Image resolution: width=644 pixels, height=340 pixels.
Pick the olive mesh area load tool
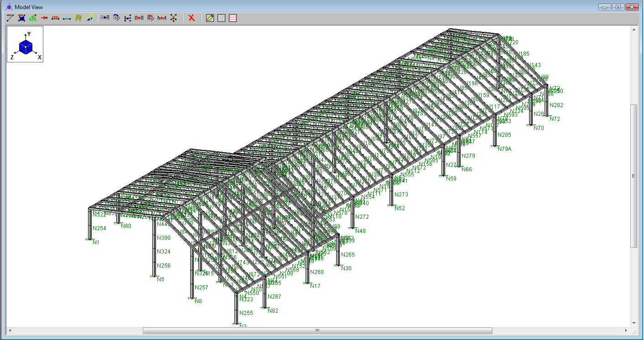(x=78, y=18)
